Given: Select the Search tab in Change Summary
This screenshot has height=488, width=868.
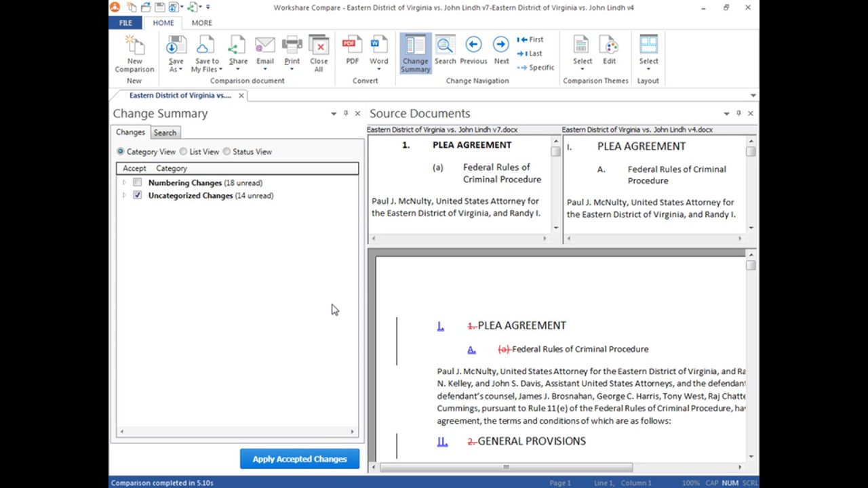Looking at the screenshot, I should pos(165,133).
